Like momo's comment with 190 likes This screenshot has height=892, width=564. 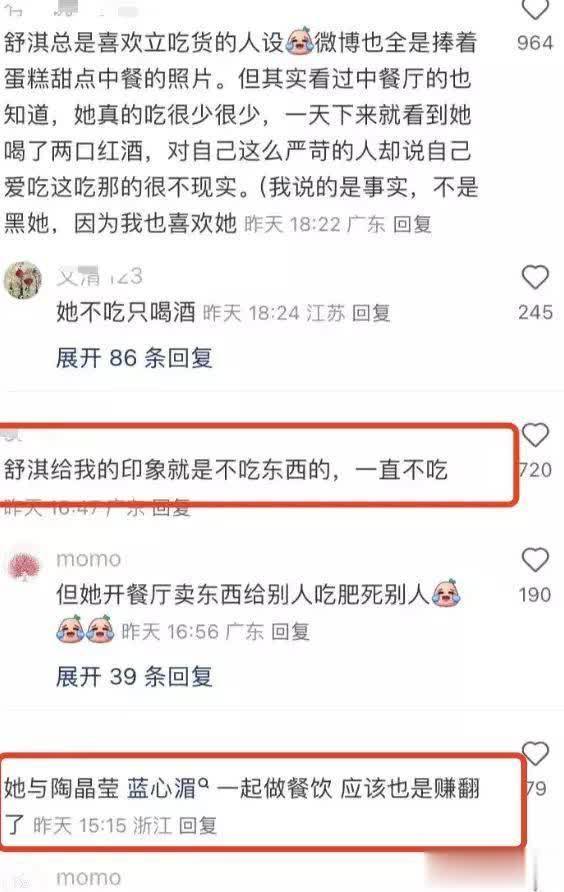pos(535,560)
